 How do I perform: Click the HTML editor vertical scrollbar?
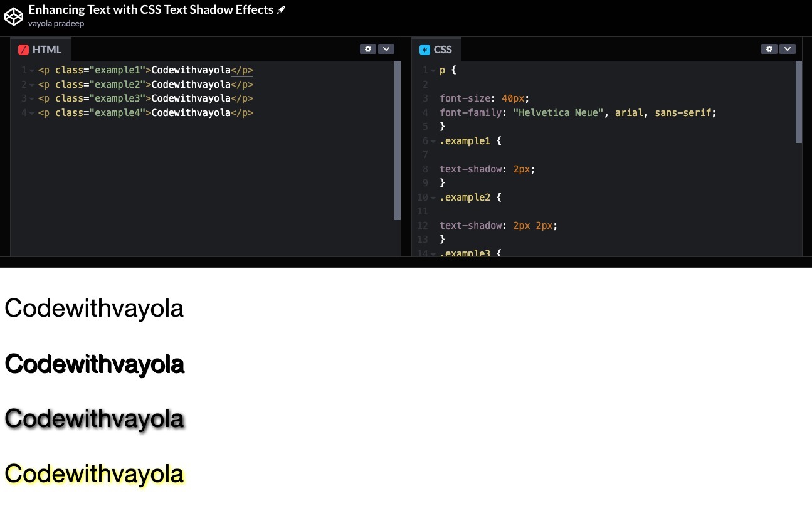398,140
